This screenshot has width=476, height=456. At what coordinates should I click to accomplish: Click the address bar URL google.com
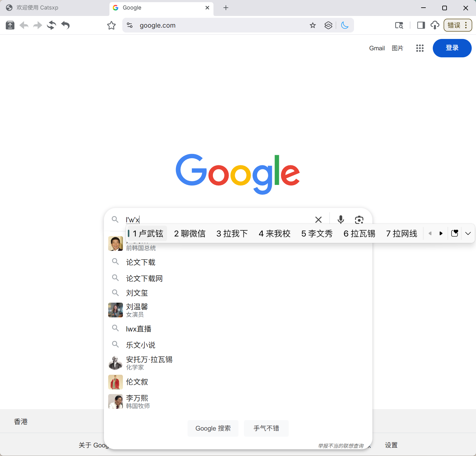(x=158, y=25)
